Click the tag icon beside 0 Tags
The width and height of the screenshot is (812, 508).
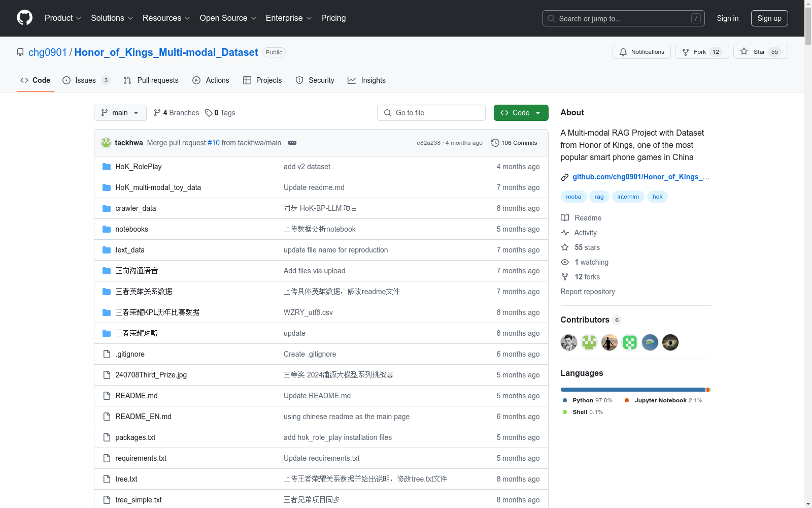click(x=209, y=113)
